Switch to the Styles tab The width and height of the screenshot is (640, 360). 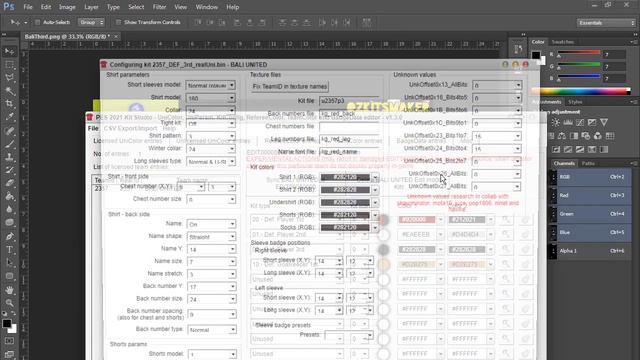pos(575,102)
